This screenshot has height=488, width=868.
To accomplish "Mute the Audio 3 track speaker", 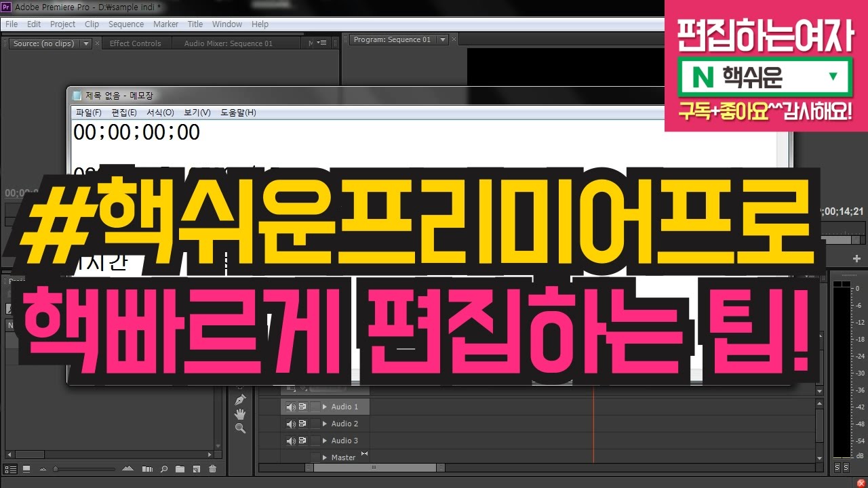I will point(290,441).
